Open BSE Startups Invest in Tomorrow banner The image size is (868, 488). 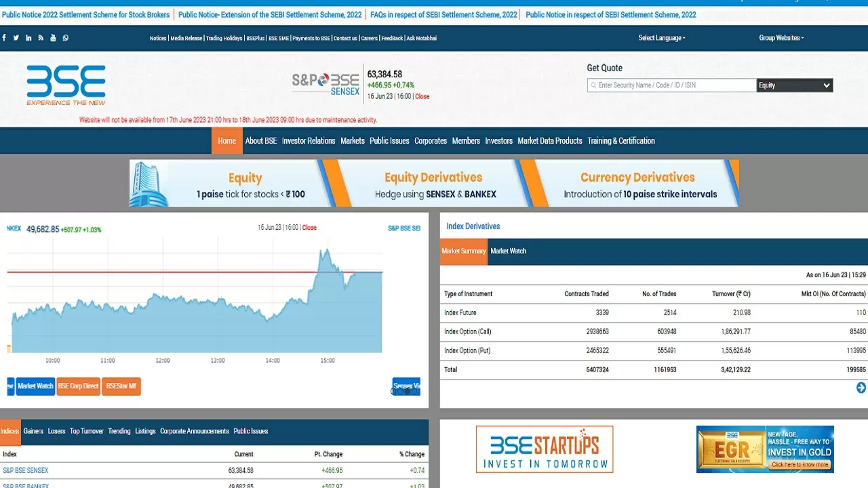point(545,449)
